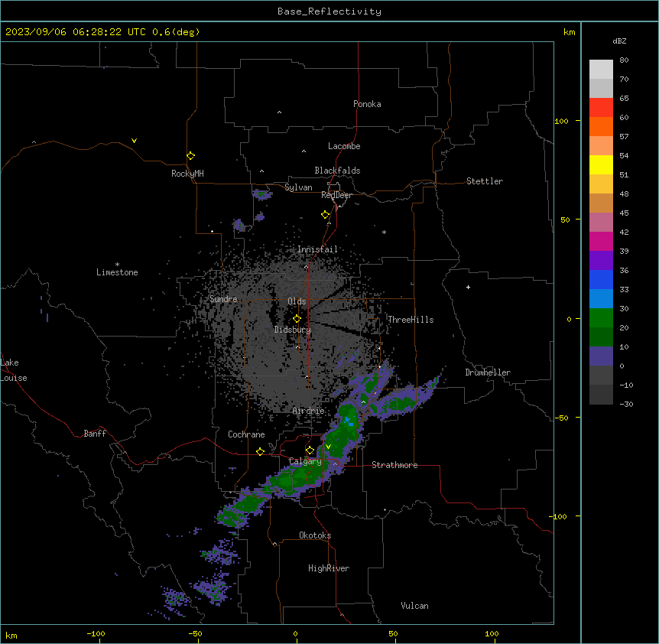Click the Base_Reflectivity title
Image resolution: width=659 pixels, height=644 pixels.
[329, 11]
